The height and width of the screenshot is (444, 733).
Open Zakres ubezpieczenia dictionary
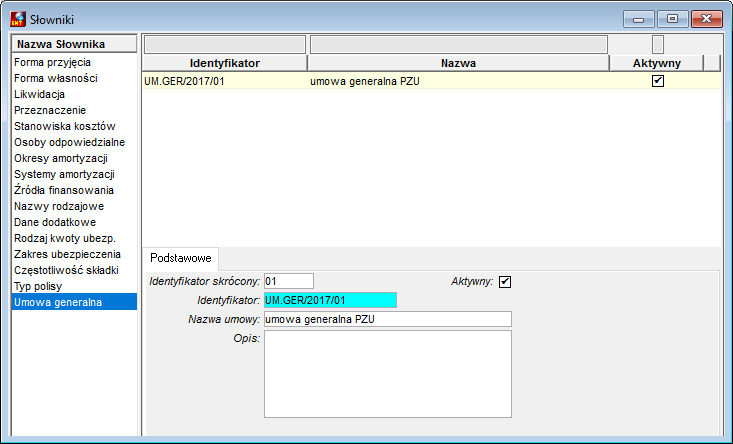pyautogui.click(x=67, y=254)
